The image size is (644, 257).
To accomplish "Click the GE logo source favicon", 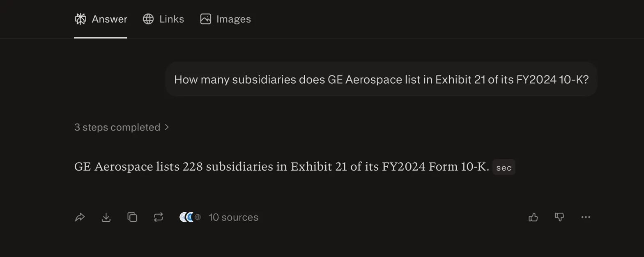I will tap(190, 217).
